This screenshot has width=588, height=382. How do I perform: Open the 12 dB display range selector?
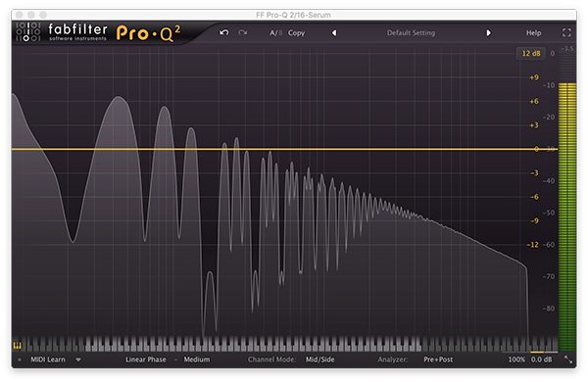531,53
